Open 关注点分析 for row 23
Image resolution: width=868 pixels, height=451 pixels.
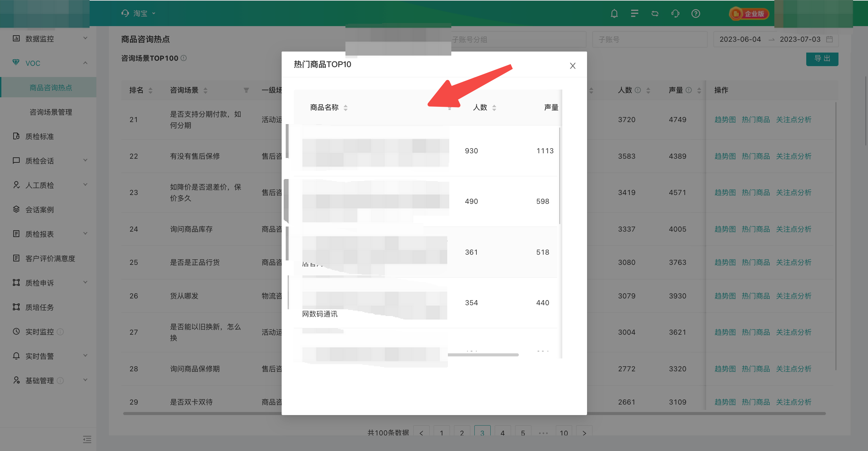[x=794, y=193]
